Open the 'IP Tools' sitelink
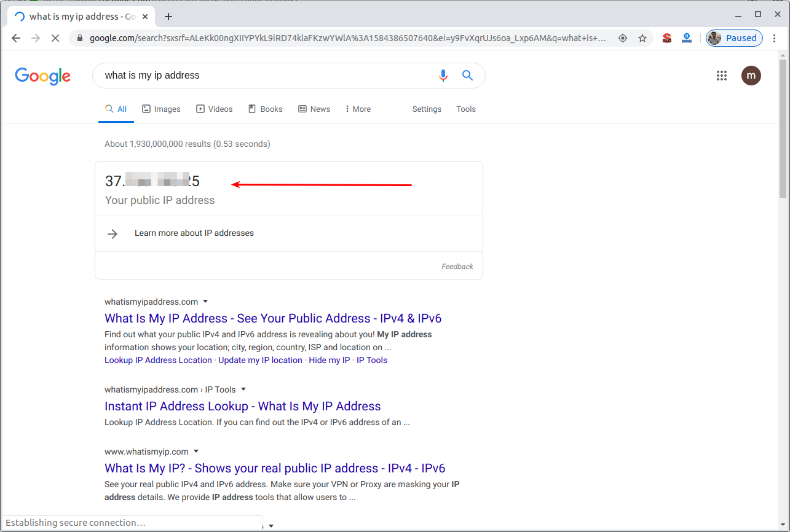This screenshot has width=790, height=532. (x=372, y=361)
